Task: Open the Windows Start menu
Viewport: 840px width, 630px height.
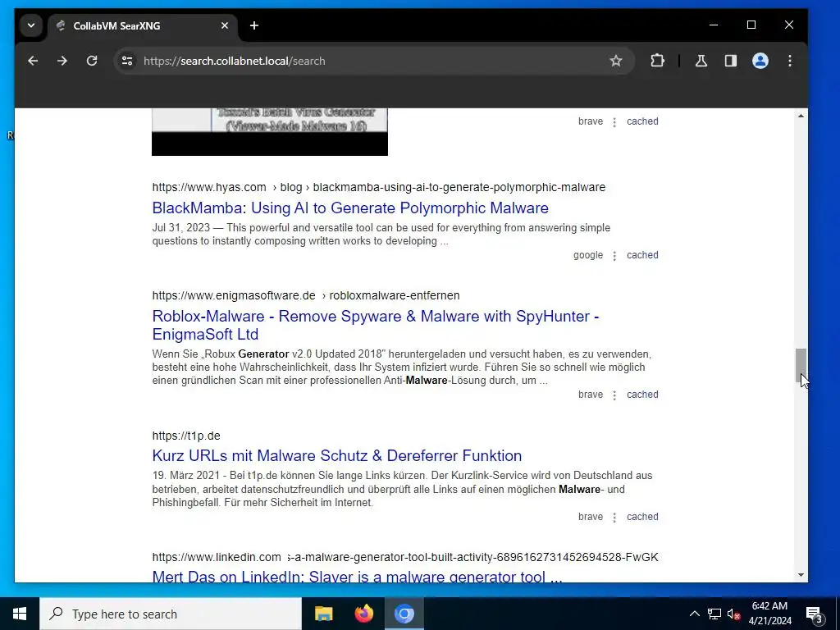Action: [20, 614]
